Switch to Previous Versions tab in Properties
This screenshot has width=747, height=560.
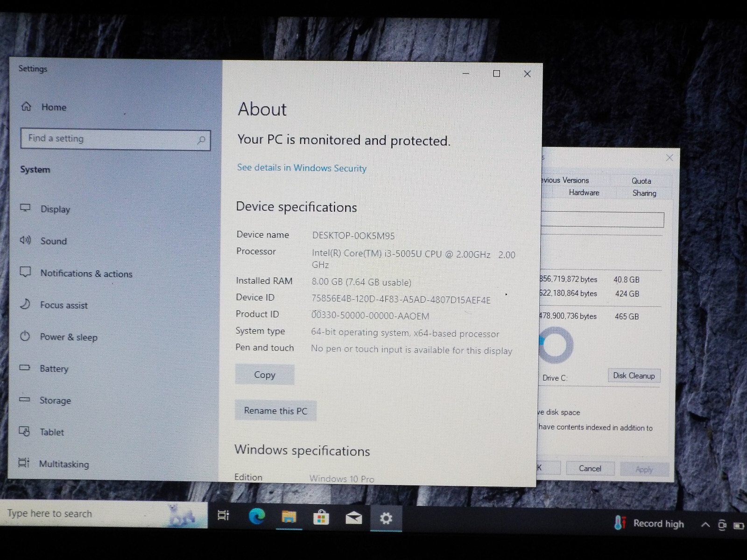(x=565, y=180)
